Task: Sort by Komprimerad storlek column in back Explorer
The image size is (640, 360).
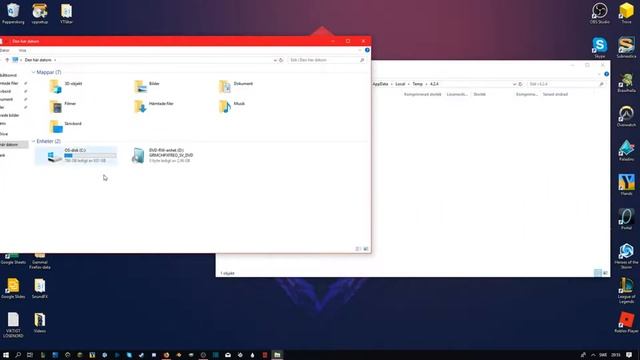Action: [422, 94]
